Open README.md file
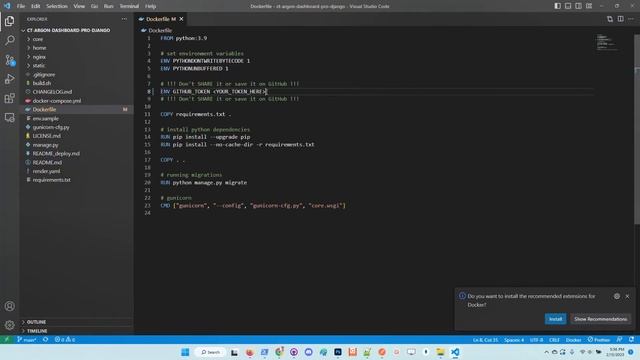Viewport: 640px width, 360px height. pos(76,162)
